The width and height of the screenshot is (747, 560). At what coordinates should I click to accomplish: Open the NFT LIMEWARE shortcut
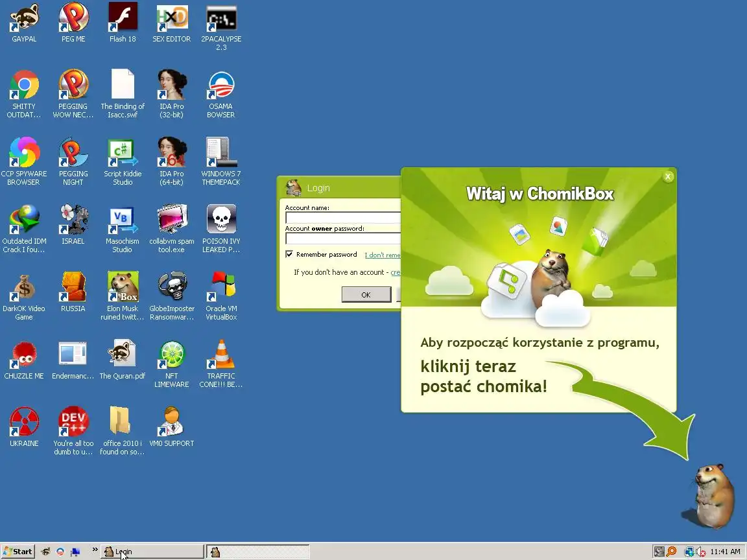[171, 364]
